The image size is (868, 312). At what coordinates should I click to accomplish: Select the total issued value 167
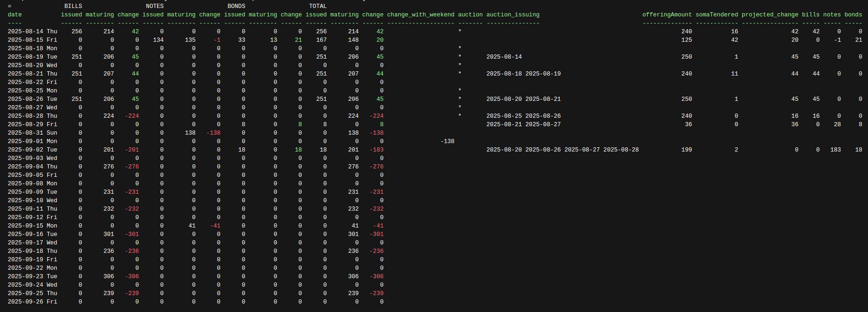(321, 40)
